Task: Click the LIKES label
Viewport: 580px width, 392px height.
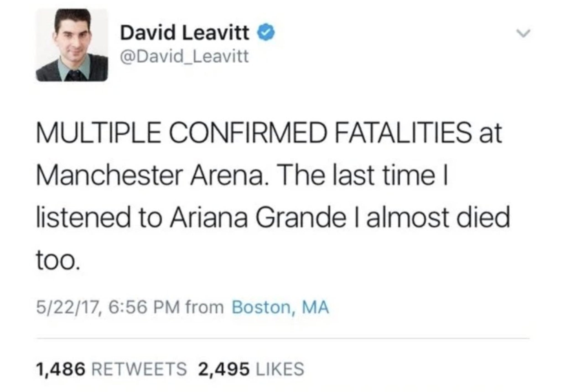Action: click(280, 369)
